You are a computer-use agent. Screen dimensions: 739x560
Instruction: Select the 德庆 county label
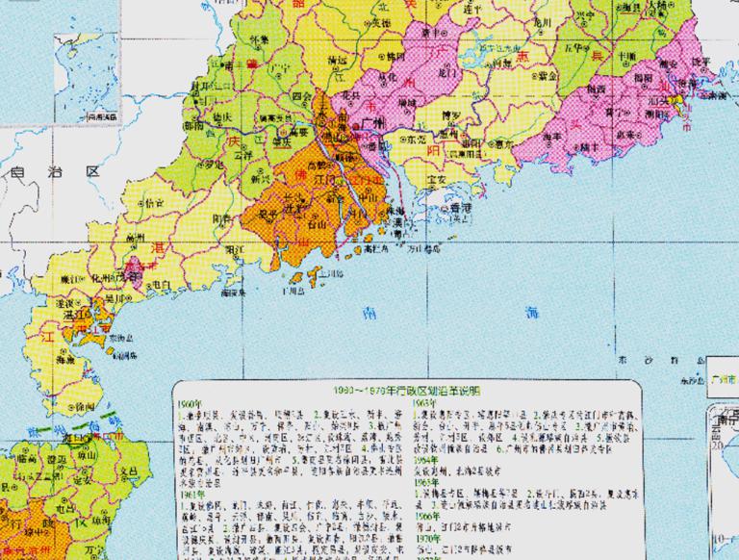click(x=222, y=116)
